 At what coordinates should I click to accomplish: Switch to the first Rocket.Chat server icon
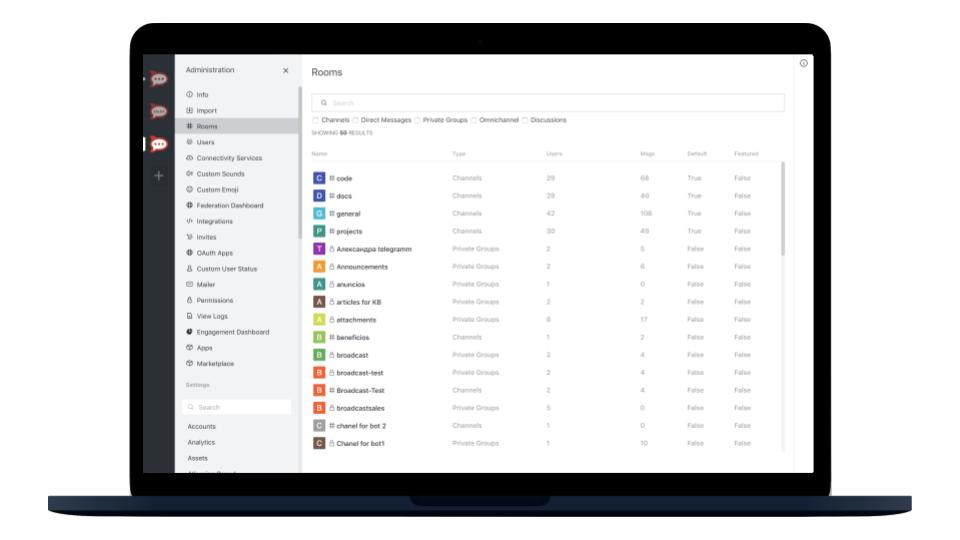point(159,79)
